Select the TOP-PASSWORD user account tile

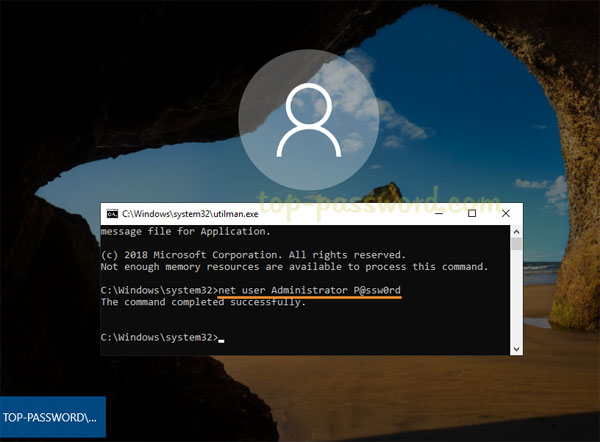coord(52,418)
